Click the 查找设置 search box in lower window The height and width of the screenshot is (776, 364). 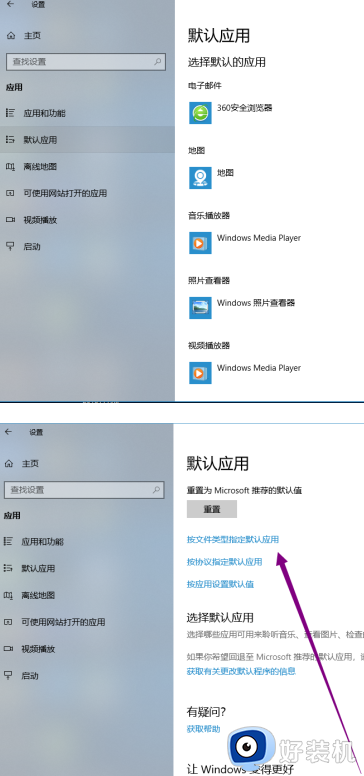pos(84,490)
